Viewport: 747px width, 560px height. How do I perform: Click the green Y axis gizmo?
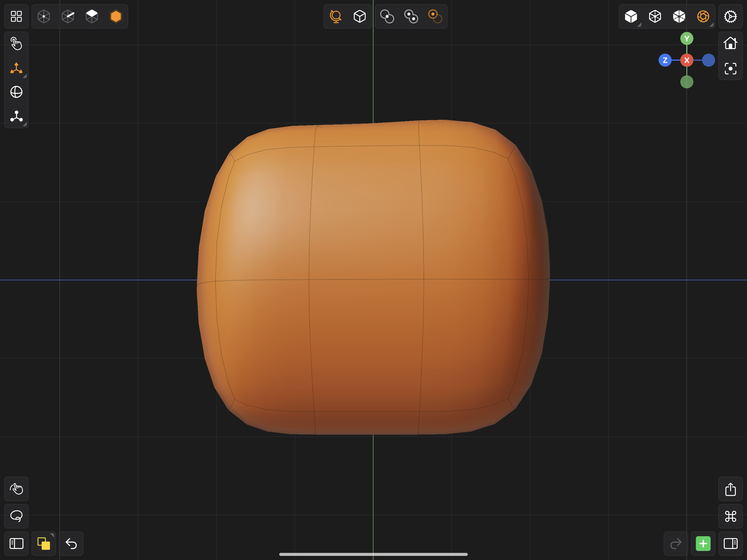point(687,39)
